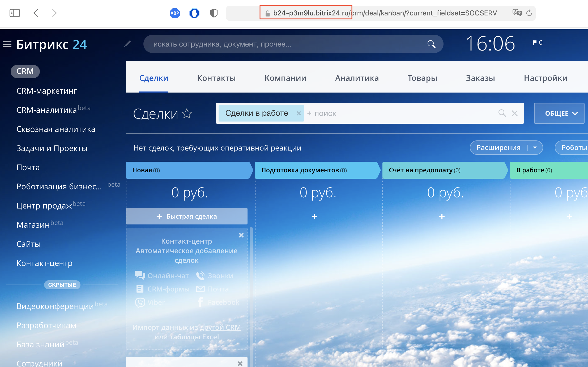Click Роботы button on right side
Screen dimensions: 588x367
pos(573,148)
